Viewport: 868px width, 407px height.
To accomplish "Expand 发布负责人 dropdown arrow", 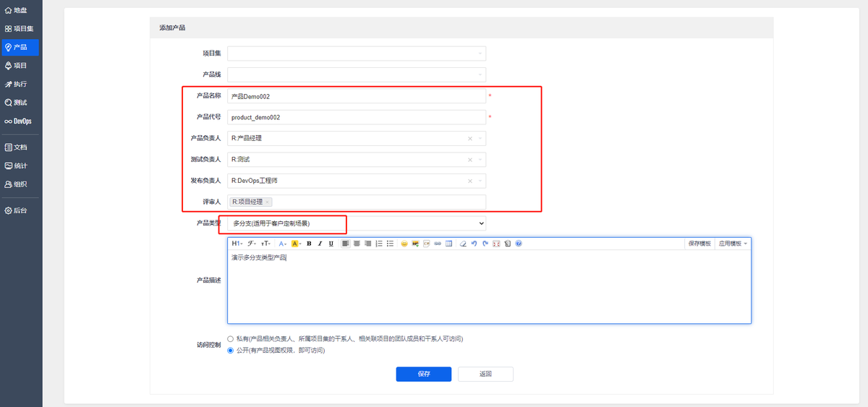I will point(480,181).
